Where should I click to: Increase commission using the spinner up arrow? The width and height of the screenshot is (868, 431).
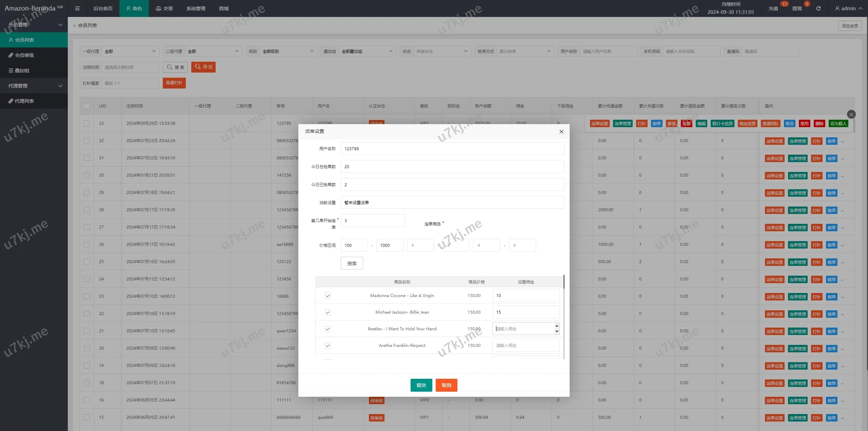click(556, 326)
